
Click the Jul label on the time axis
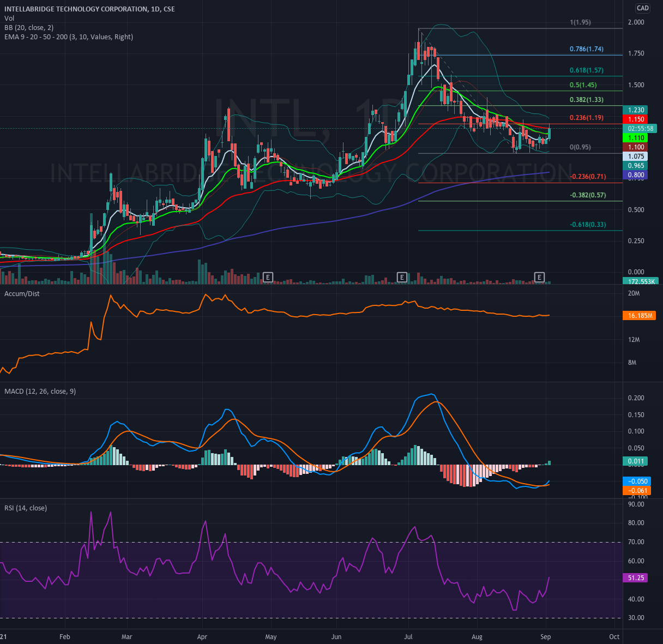pyautogui.click(x=408, y=637)
